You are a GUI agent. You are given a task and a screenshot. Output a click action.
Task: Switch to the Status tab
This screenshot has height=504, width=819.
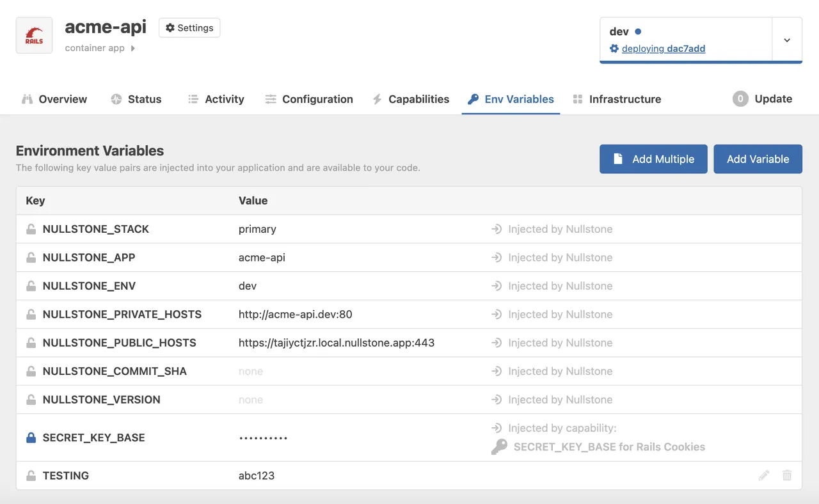point(136,99)
